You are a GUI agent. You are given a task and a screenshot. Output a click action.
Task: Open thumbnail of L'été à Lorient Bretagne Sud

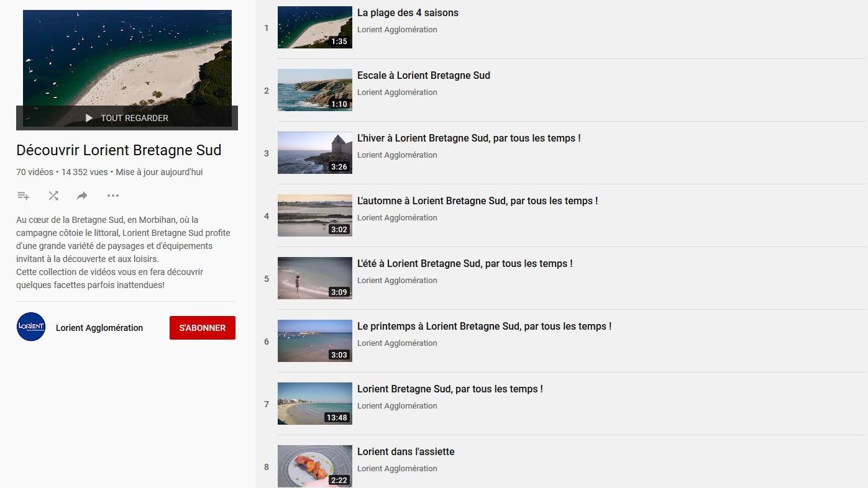tap(315, 278)
